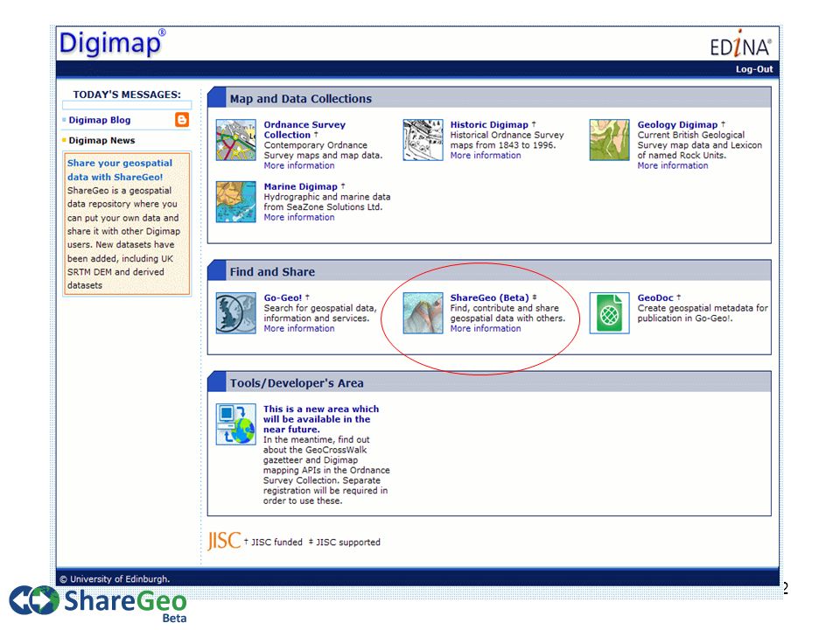Click More information under Geology Digimap
Screen dimensions: 840x630
(672, 165)
